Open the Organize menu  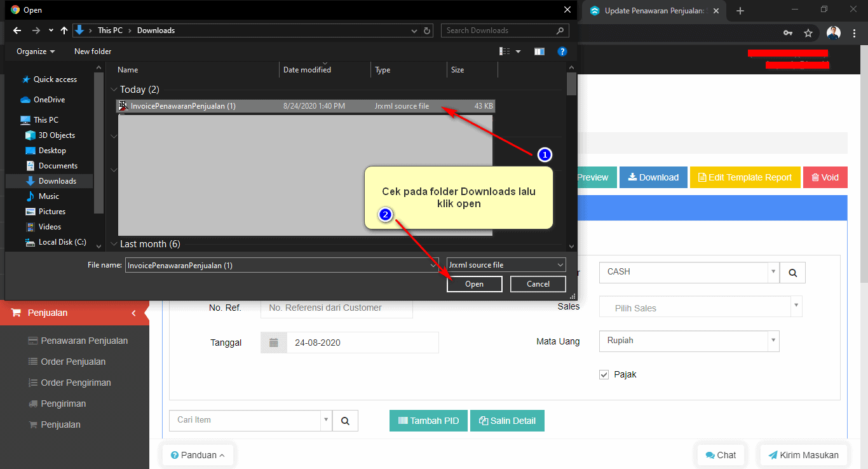click(x=36, y=51)
